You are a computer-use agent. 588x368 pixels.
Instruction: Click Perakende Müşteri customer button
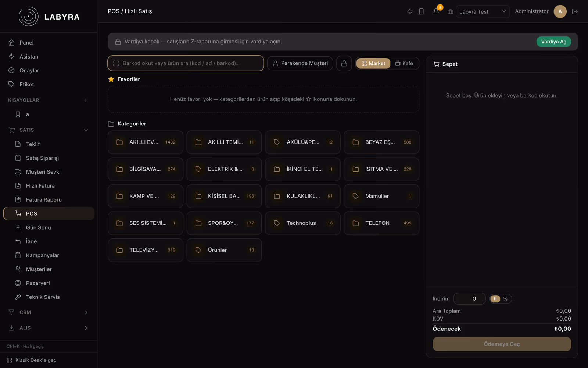[300, 63]
